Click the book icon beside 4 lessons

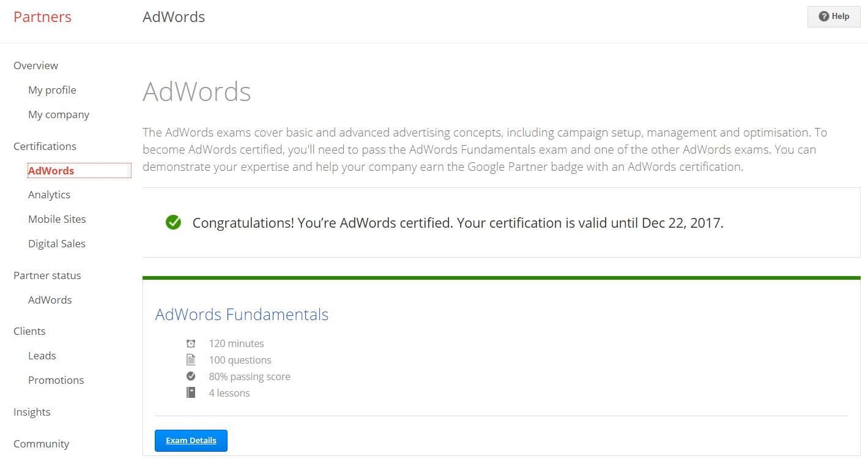tap(191, 392)
